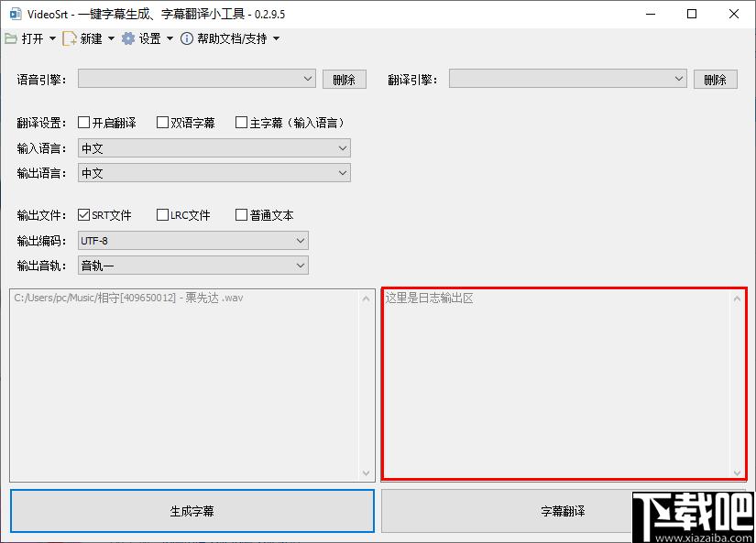Open the 设置 menu
Image resolution: width=756 pixels, height=543 pixels.
[150, 38]
